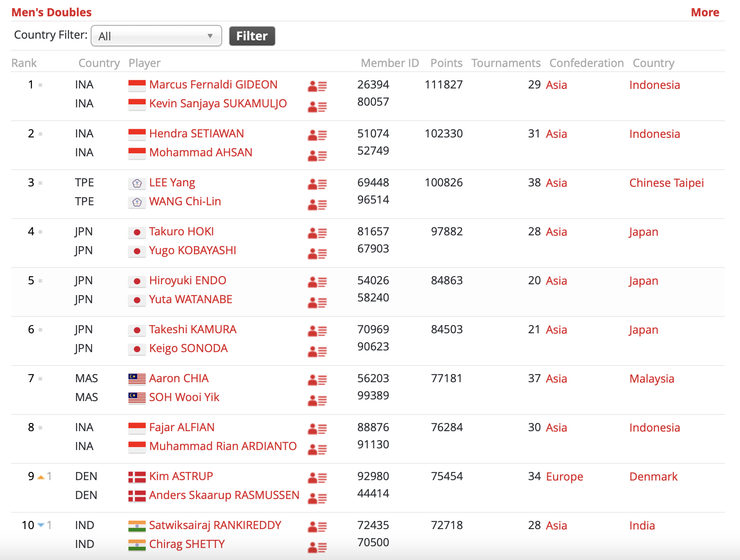Open player WANG Chi-Lin
The image size is (740, 560).
(185, 201)
